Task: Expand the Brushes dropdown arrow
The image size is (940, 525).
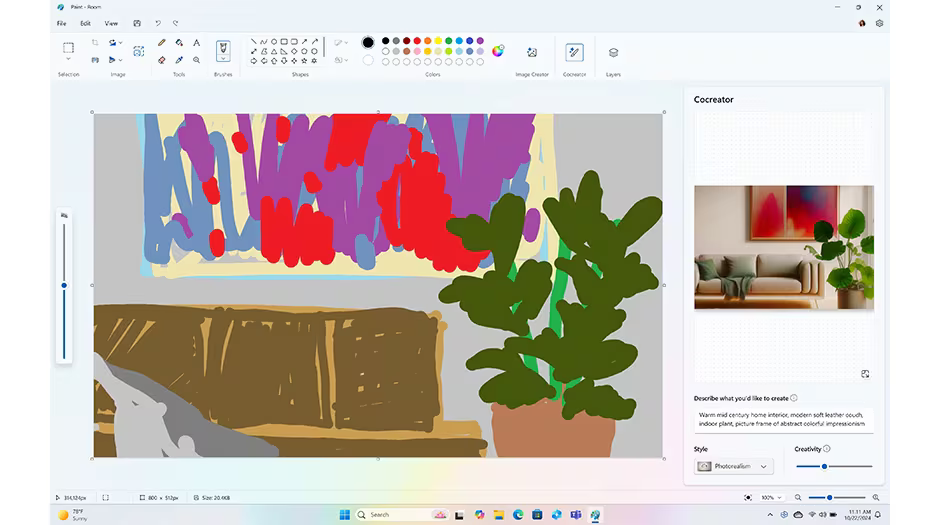Action: pyautogui.click(x=223, y=61)
